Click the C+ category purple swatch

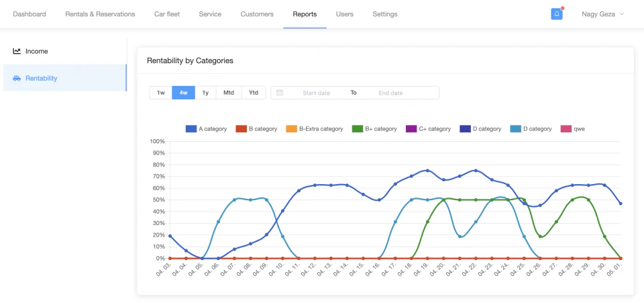coord(411,128)
